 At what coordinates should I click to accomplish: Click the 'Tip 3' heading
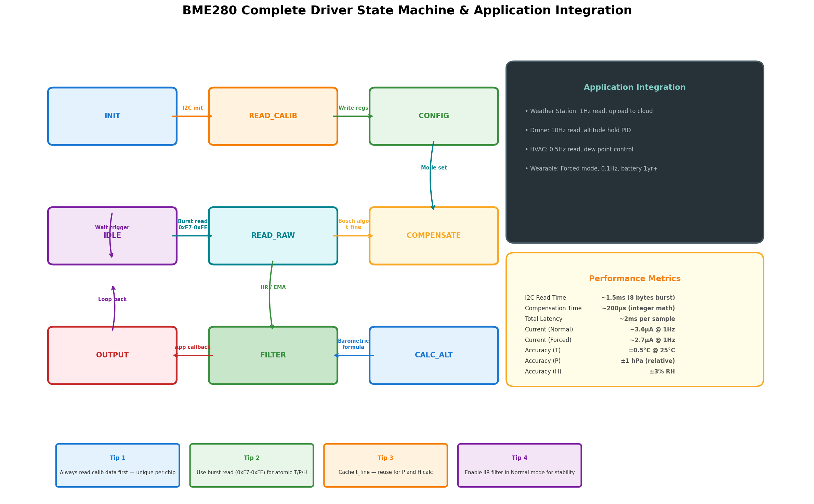coord(385,458)
